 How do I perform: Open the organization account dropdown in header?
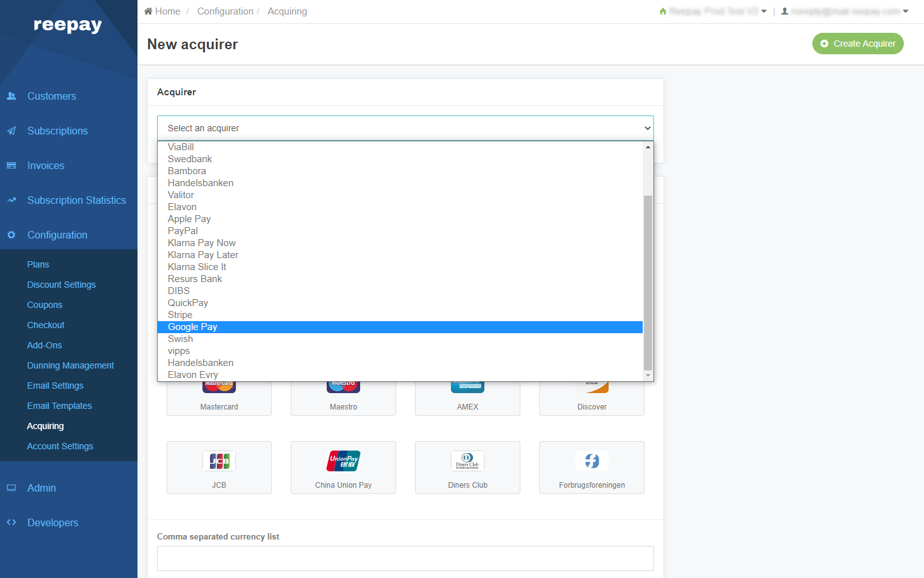tap(713, 11)
